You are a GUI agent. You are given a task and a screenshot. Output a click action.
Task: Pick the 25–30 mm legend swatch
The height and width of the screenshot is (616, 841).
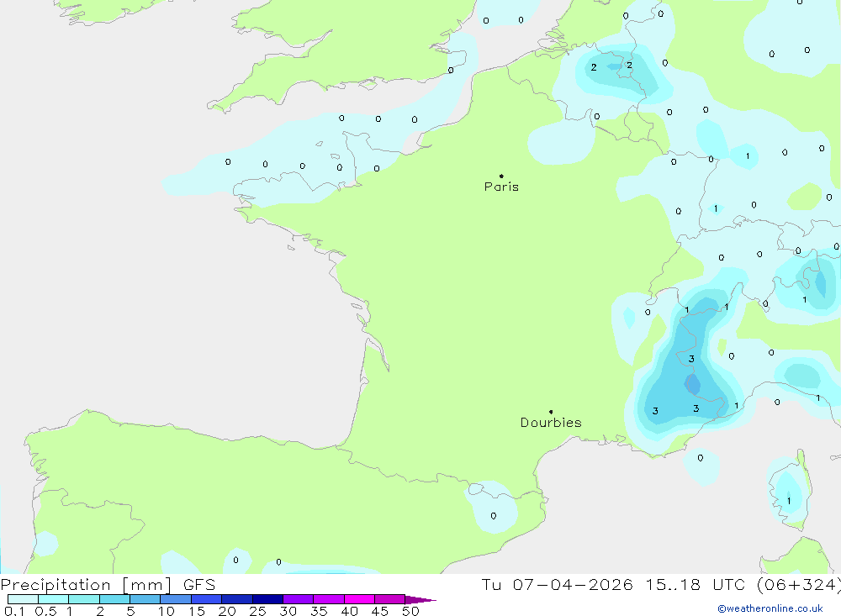coord(267,599)
